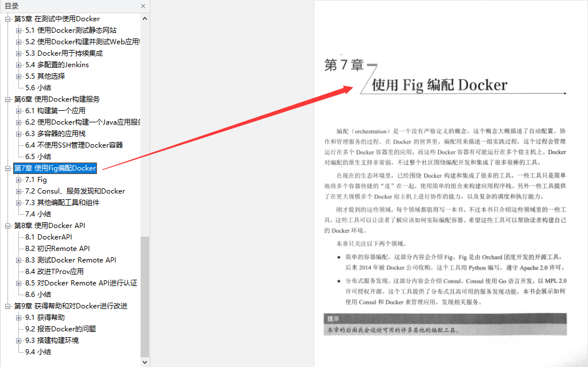Expand section 5.3 Docker用于持续集成
The image size is (588, 367).
point(18,53)
